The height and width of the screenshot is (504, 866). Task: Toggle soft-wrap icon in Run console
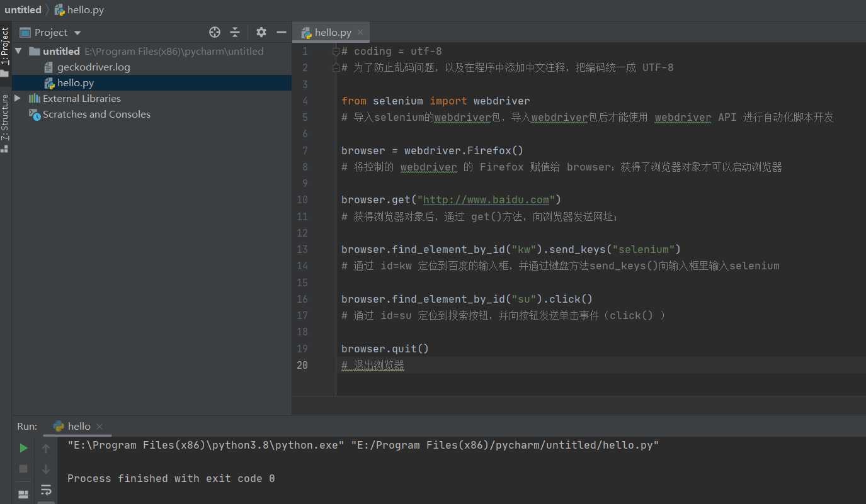click(x=46, y=490)
